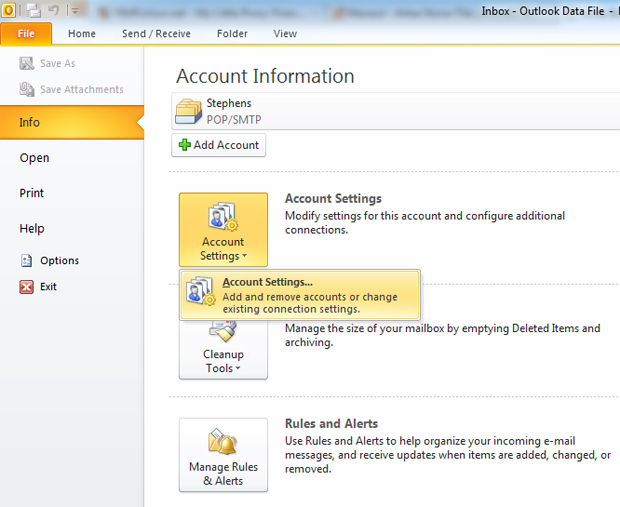Click the Undo quick access icon
620x507 pixels.
[53, 10]
